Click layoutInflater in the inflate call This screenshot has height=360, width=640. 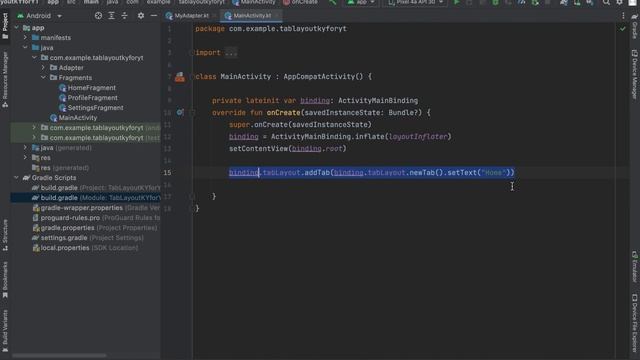418,136
